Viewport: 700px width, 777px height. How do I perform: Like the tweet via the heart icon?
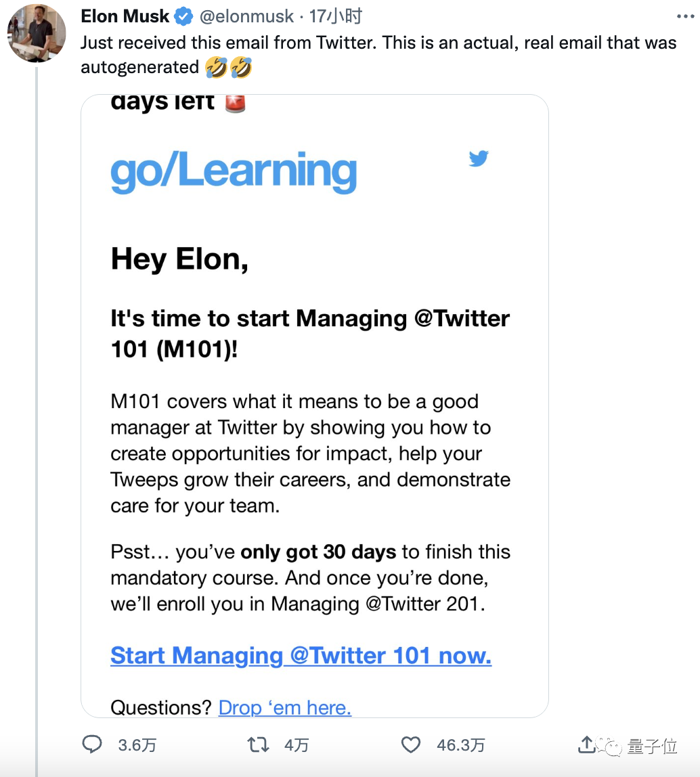411,745
